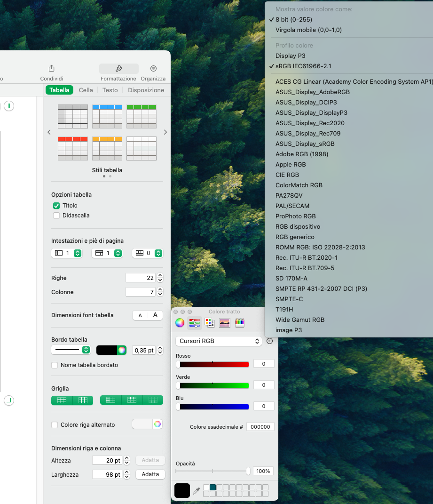
Task: Open the color wheel picker tab
Action: [x=180, y=323]
